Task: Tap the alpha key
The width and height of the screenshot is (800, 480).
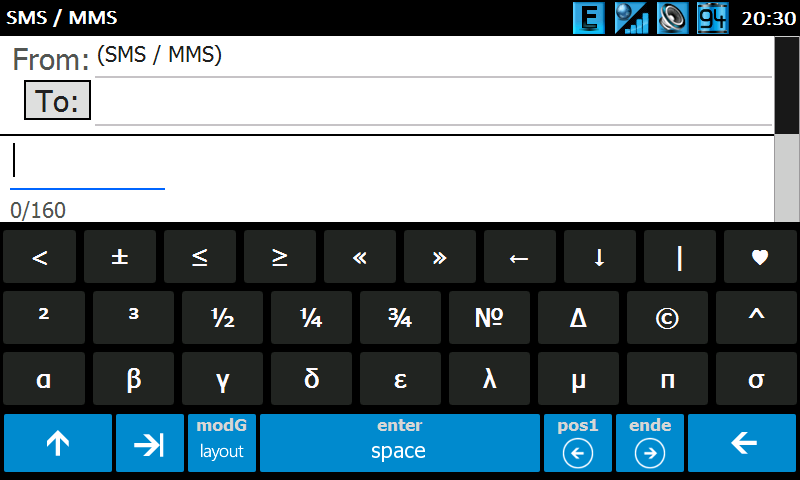Action: pos(44,378)
